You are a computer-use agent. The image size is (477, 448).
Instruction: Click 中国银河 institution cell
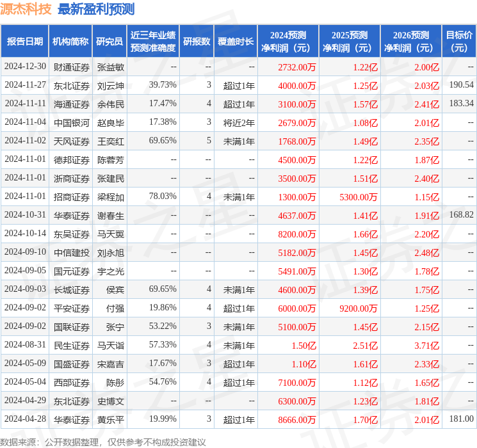click(x=72, y=123)
